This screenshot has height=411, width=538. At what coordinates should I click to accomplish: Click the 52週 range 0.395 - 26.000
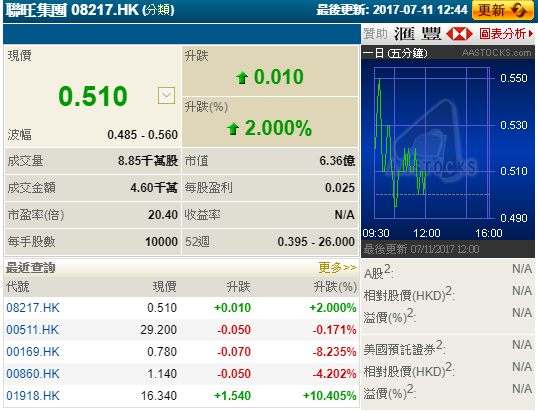316,242
